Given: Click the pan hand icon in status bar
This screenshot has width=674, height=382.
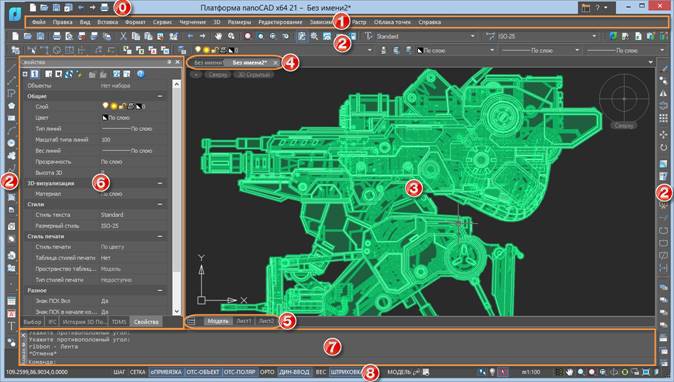Looking at the screenshot, I should [570, 372].
